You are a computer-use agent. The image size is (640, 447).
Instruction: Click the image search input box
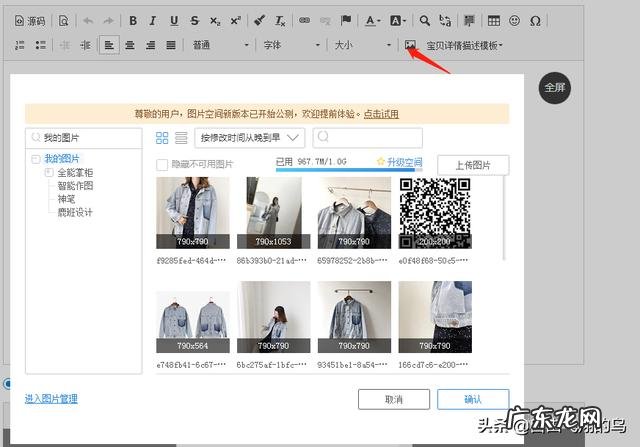[367, 138]
